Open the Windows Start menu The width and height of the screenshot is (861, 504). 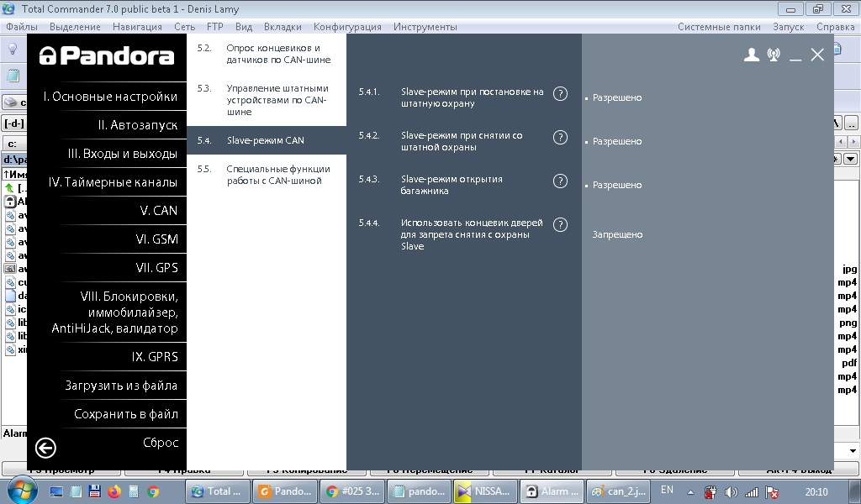click(18, 491)
